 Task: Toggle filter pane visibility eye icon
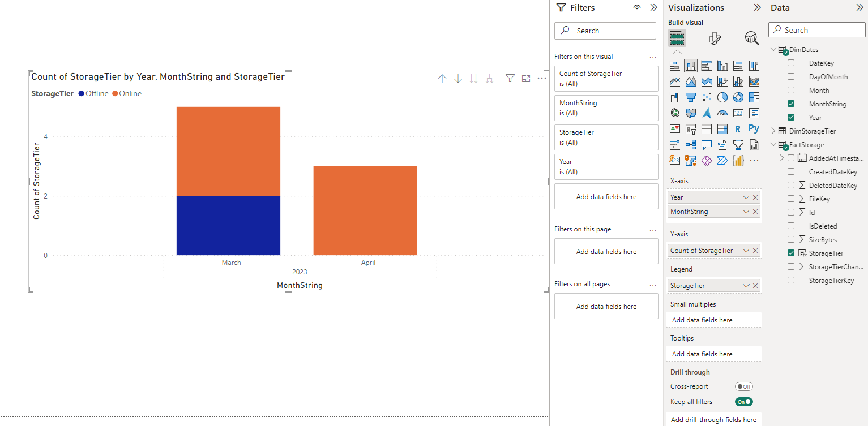[637, 8]
